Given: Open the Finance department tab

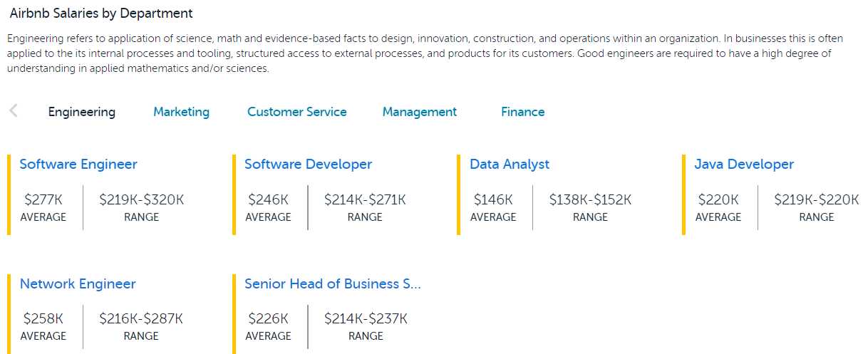Looking at the screenshot, I should click(523, 112).
